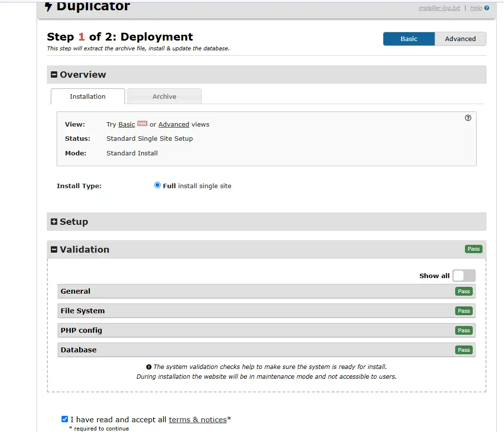
Task: Select the Advanced view button
Action: [460, 39]
